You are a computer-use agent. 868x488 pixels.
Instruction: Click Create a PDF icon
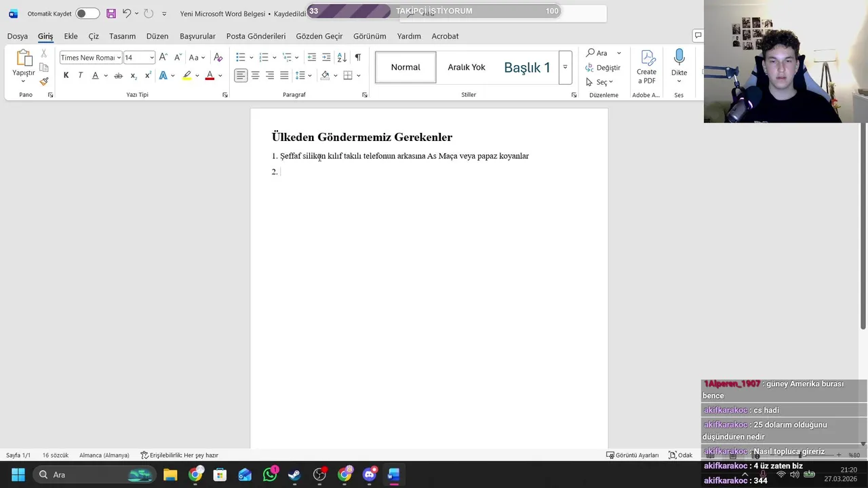(x=646, y=66)
